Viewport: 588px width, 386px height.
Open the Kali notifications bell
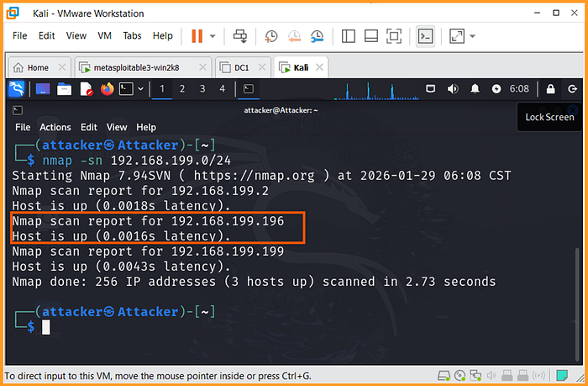(x=475, y=89)
